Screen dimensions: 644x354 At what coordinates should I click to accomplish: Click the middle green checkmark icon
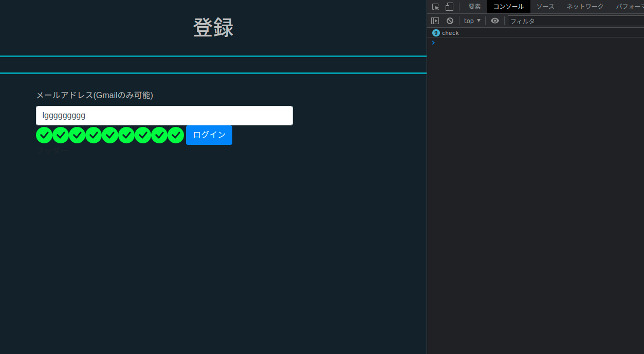tap(110, 135)
